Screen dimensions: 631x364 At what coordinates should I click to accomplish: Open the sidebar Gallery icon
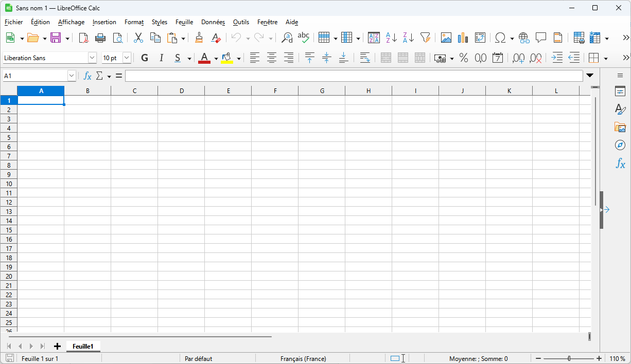[x=620, y=128]
